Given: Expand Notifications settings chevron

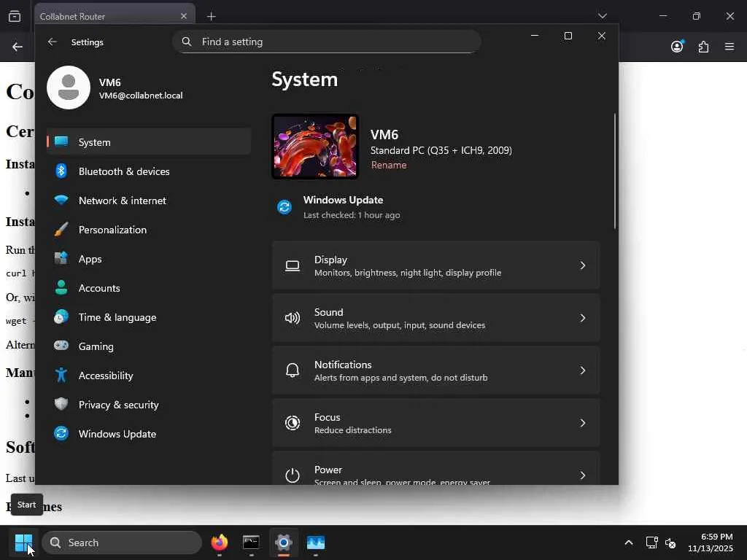Looking at the screenshot, I should click(x=582, y=370).
